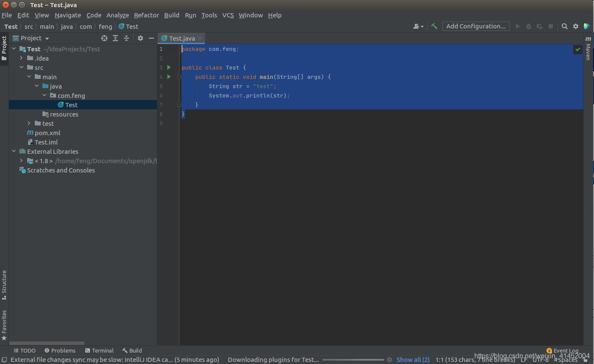The height and width of the screenshot is (364, 594).
Task: Click the Build Project hammer icon
Action: pos(434,26)
